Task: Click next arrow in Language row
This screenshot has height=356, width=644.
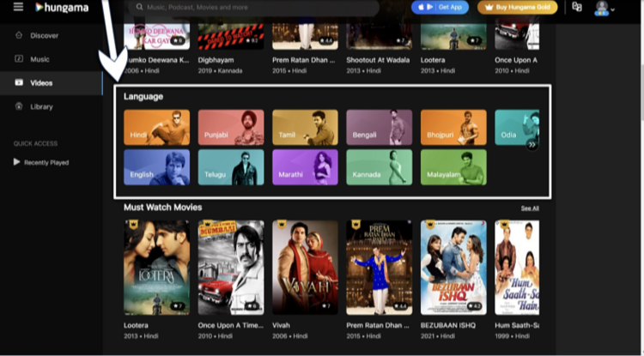Action: (x=532, y=145)
